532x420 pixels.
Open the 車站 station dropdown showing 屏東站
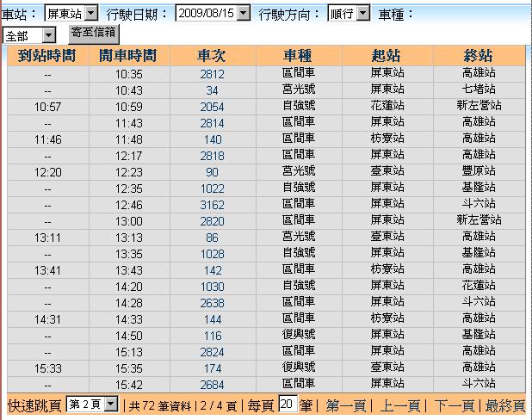point(71,14)
